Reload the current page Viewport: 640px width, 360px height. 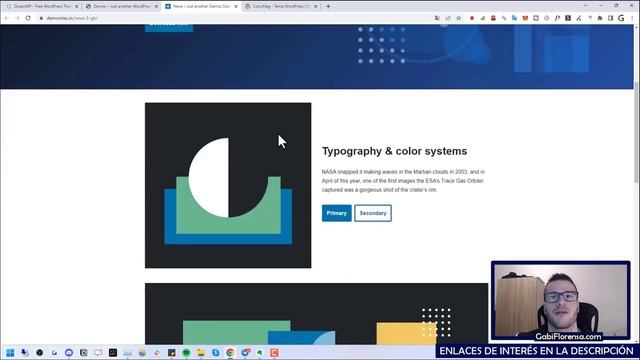click(x=28, y=18)
